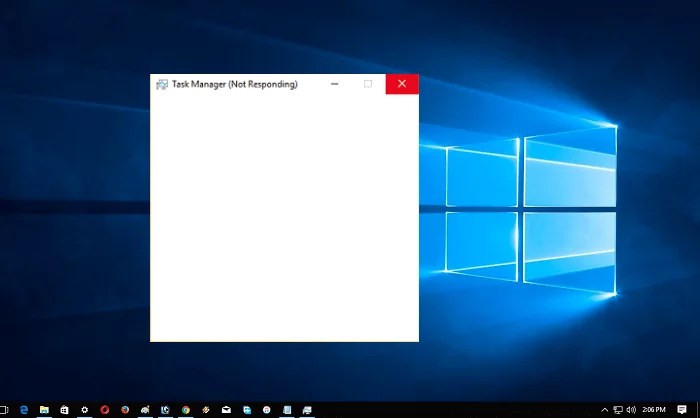700x418 pixels.
Task: Click the Show Desktop strip at taskbar end
Action: [x=698, y=410]
